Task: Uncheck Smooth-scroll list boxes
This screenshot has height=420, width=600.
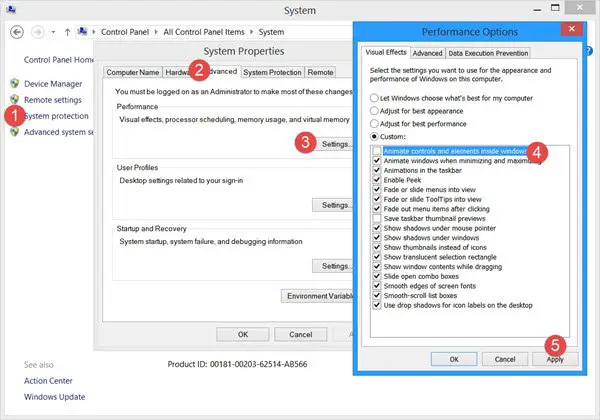Action: click(x=377, y=295)
